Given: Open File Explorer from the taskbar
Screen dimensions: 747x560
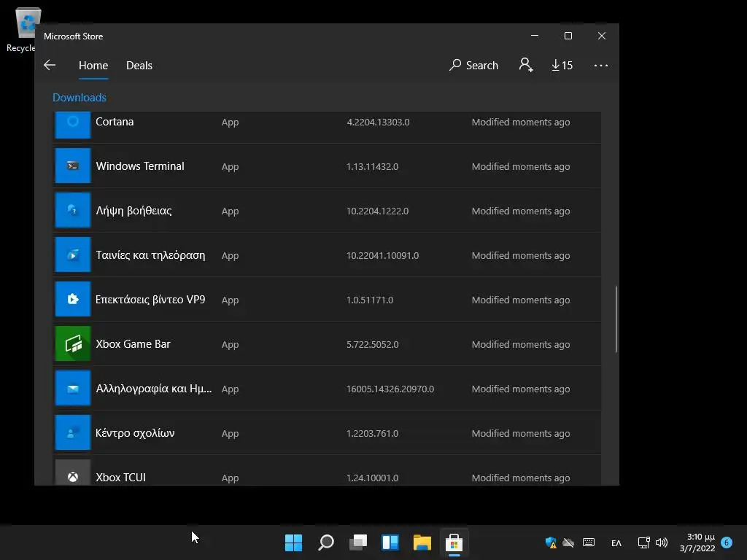Looking at the screenshot, I should (422, 542).
